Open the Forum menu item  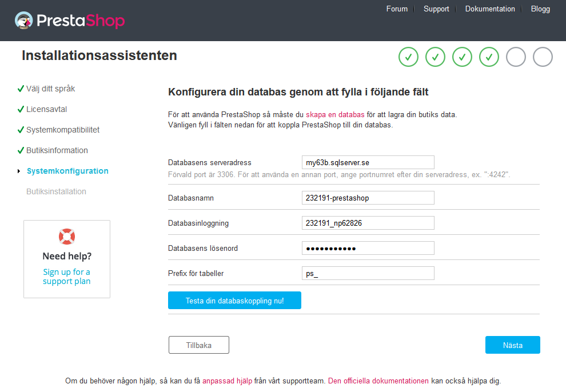pyautogui.click(x=397, y=9)
